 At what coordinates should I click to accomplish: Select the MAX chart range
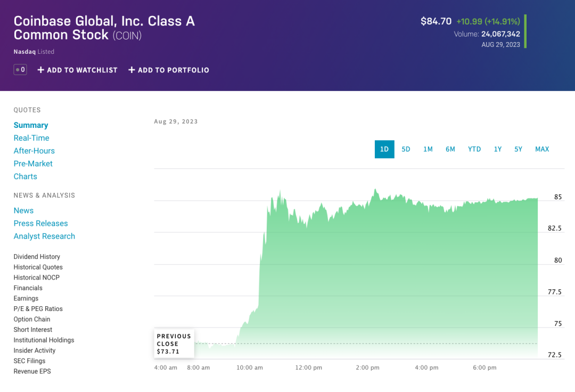click(x=542, y=149)
